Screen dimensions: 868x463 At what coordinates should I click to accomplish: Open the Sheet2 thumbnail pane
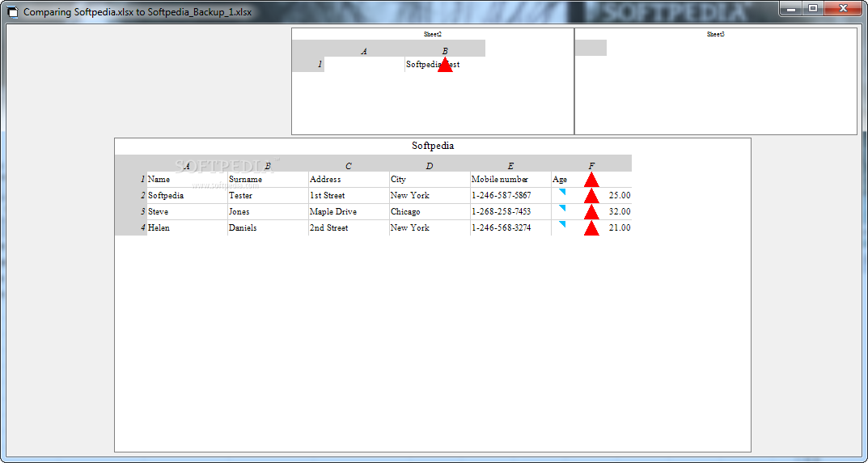pos(432,81)
